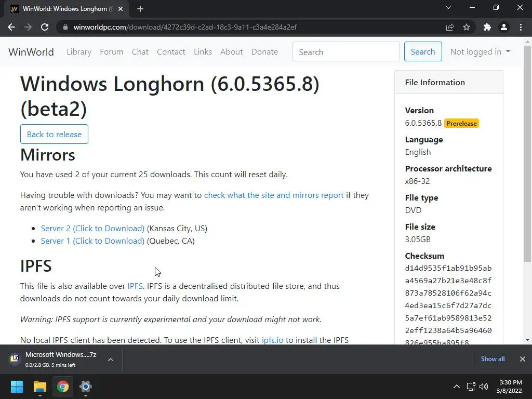532x399 pixels.
Task: Focus the site Search field
Action: point(346,51)
